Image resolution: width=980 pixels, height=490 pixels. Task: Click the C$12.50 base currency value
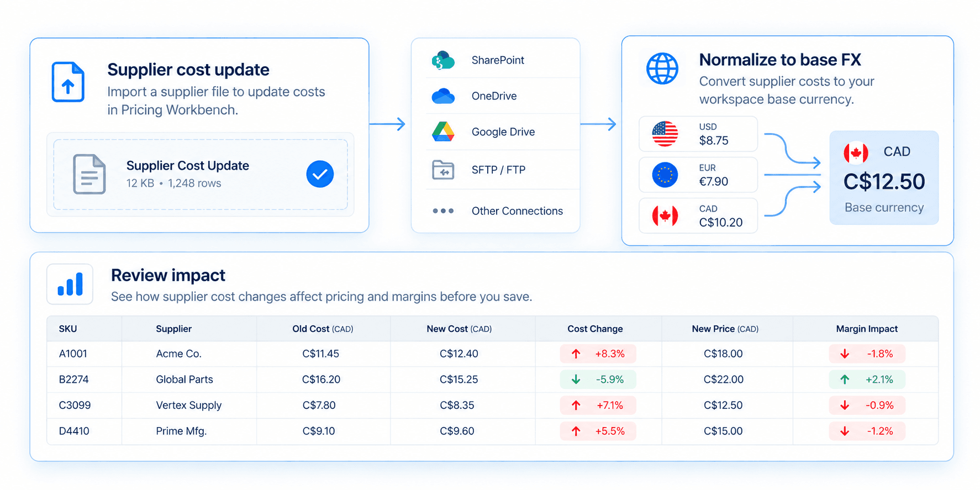884,182
